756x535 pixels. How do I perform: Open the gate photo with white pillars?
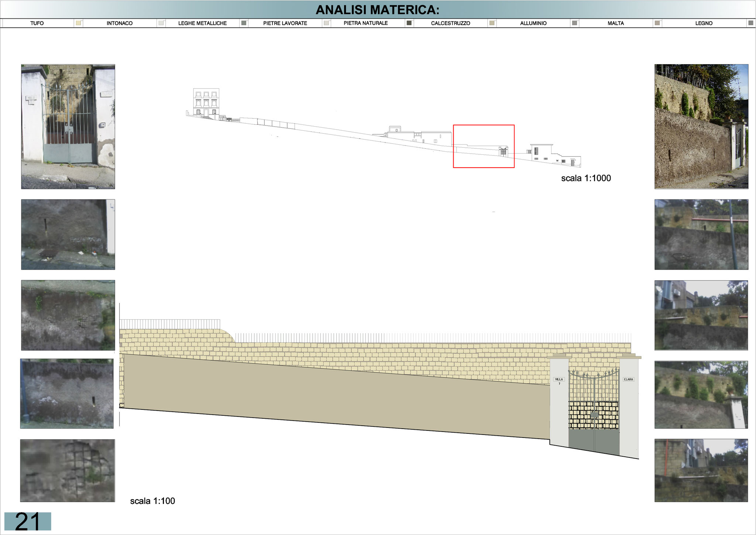pos(68,127)
